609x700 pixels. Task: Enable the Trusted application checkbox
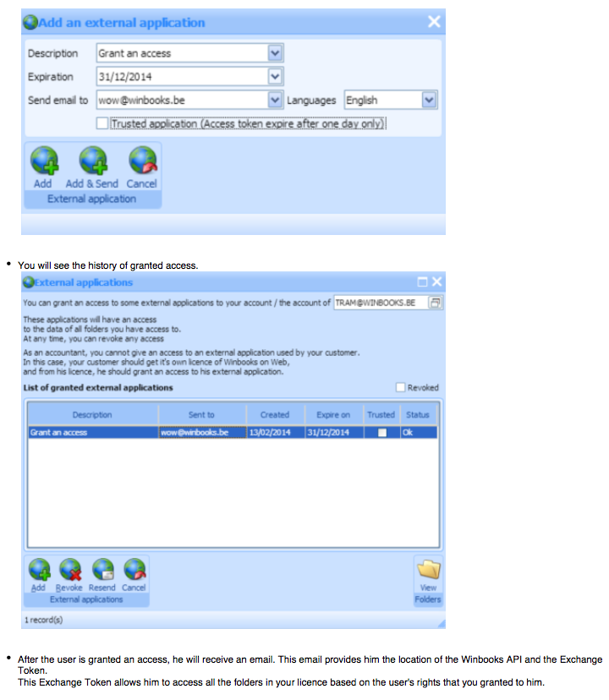(x=102, y=123)
